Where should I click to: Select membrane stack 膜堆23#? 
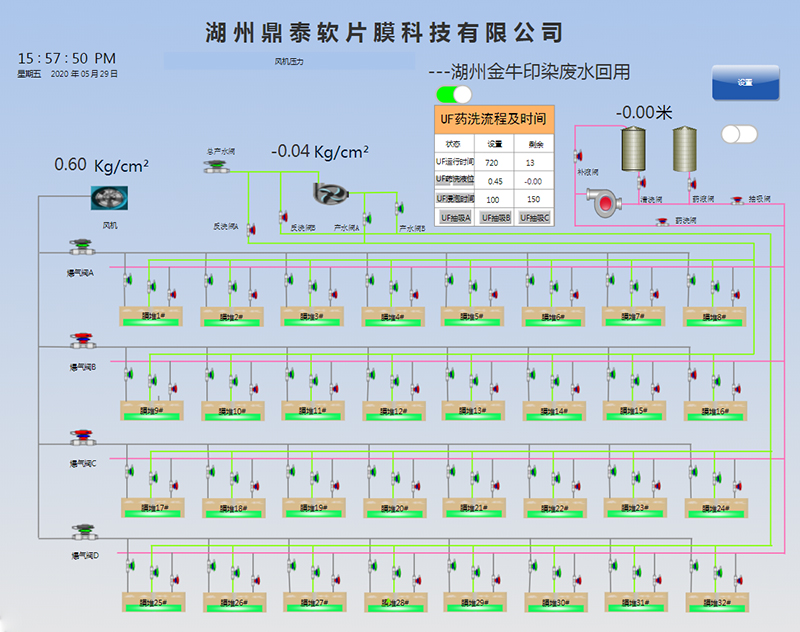[636, 508]
